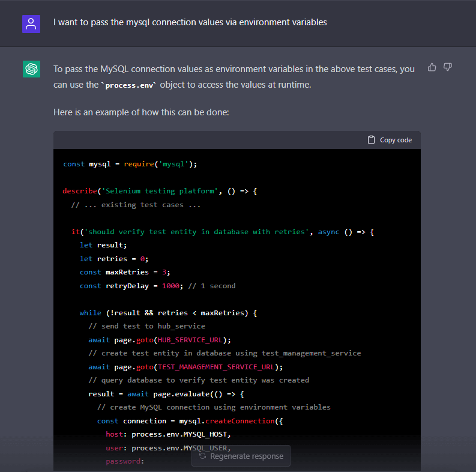
Task: Click the regenerate arrows icon
Action: pyautogui.click(x=203, y=456)
